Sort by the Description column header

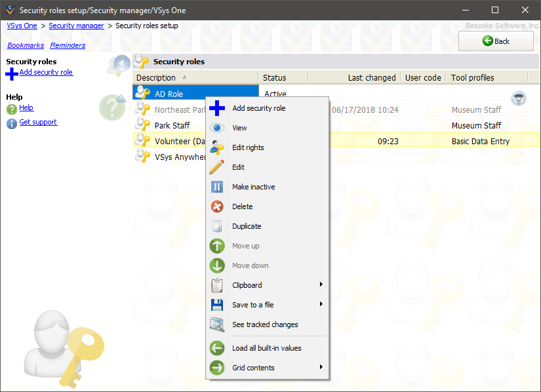[156, 77]
